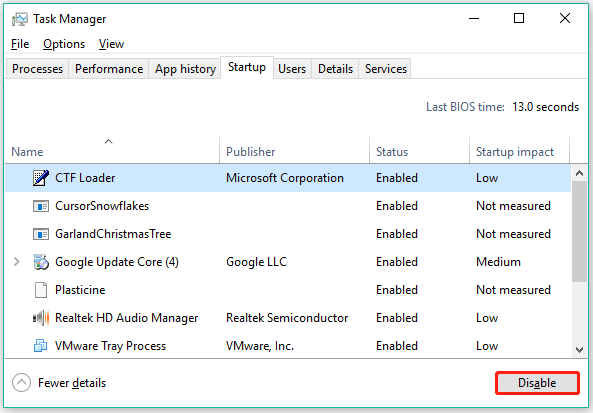Select the Plasticine entry
593x413 pixels.
(x=80, y=290)
